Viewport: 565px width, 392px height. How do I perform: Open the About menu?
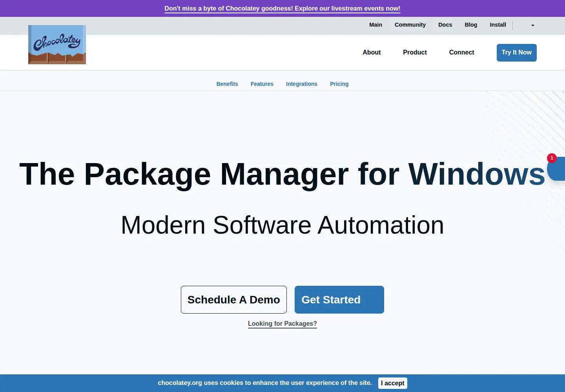372,53
